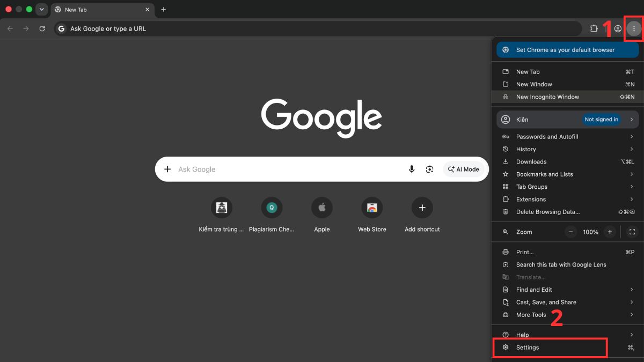Start voice search with microphone icon
This screenshot has width=644, height=362.
point(412,169)
